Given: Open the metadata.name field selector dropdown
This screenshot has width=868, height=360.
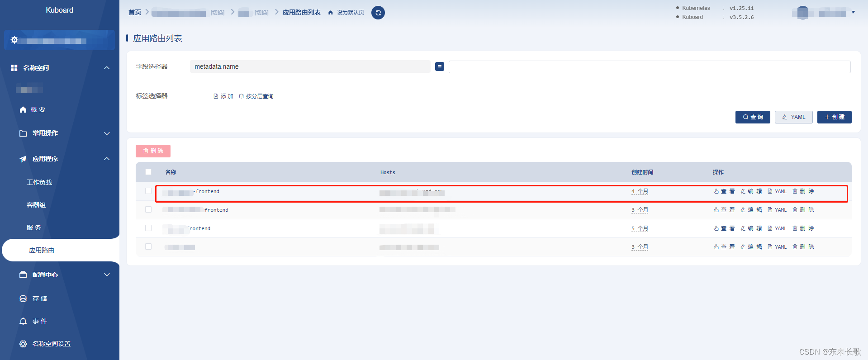Looking at the screenshot, I should click(x=310, y=66).
